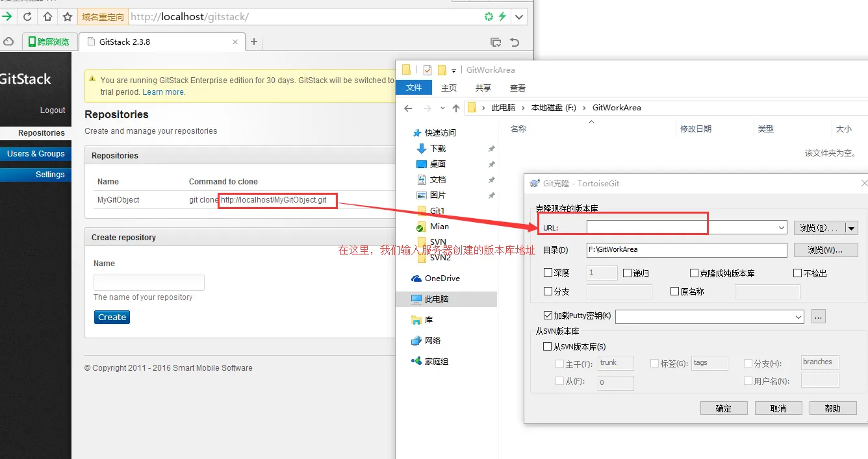Expand the 此电脑 breadcrumb chevron
This screenshot has height=459, width=868.
[x=523, y=108]
